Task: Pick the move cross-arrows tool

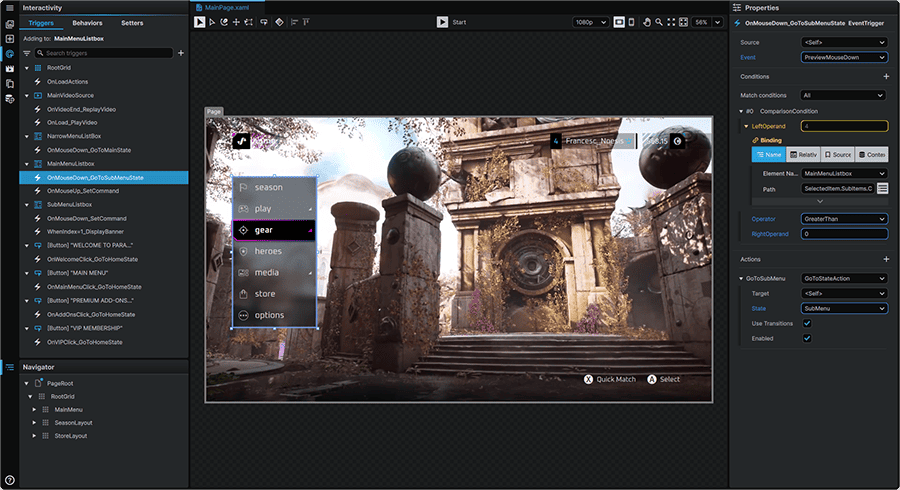Action: (236, 22)
